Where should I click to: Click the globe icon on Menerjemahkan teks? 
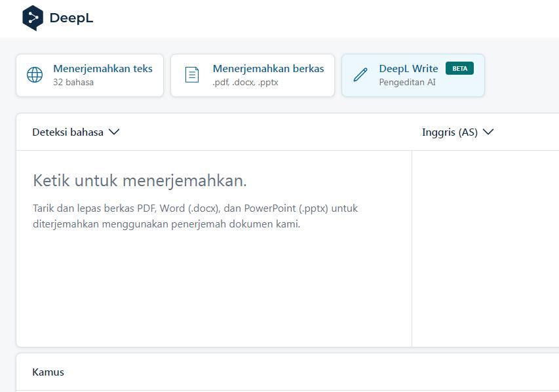tap(35, 75)
